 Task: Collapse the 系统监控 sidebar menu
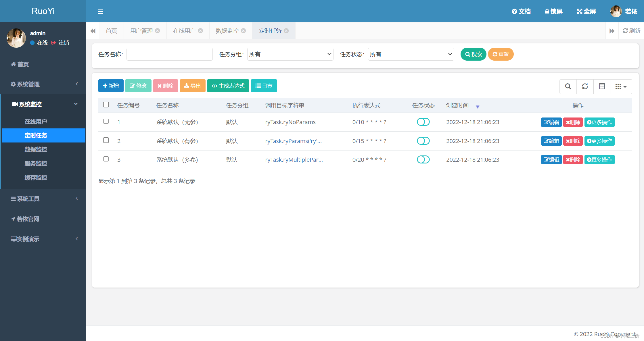pyautogui.click(x=43, y=104)
